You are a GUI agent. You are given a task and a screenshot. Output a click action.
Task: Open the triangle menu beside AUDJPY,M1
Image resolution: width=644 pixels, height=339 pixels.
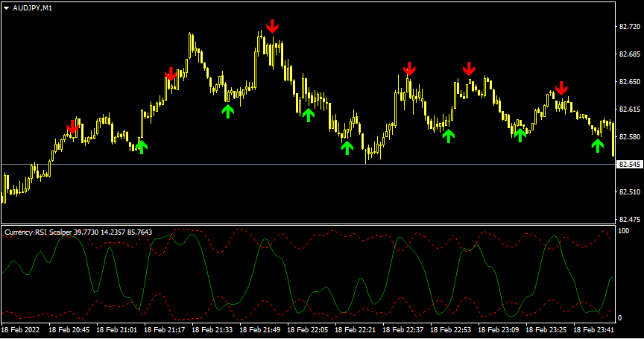pos(7,7)
